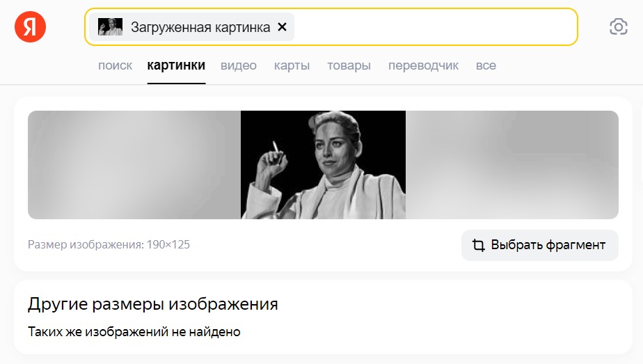Click the Размер изображения 190×125 text
The height and width of the screenshot is (364, 643).
(x=109, y=245)
